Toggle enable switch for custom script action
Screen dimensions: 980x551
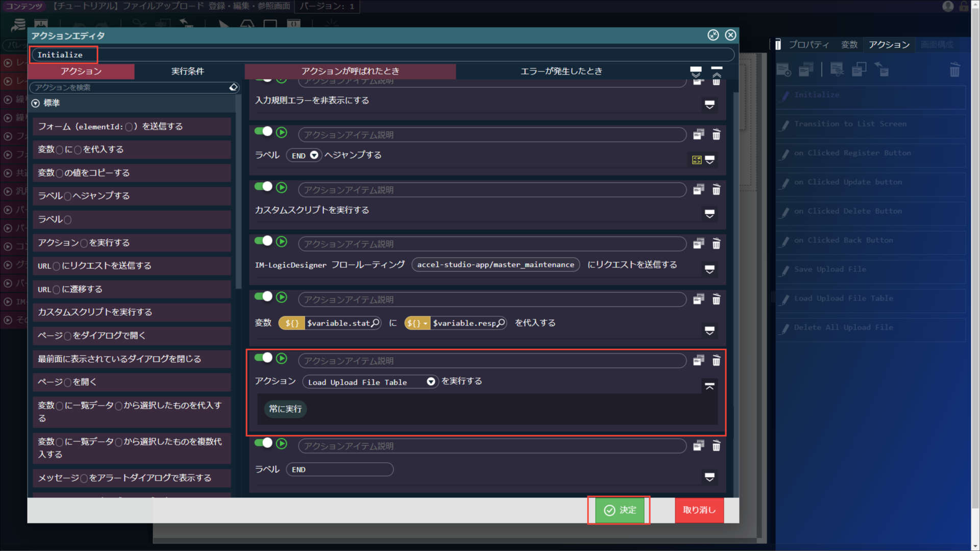click(264, 187)
